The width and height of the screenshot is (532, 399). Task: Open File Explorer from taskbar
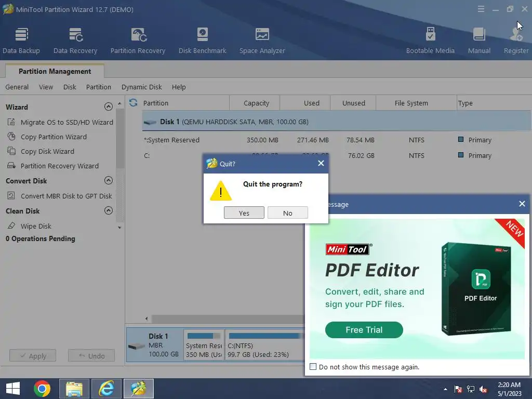pos(74,389)
